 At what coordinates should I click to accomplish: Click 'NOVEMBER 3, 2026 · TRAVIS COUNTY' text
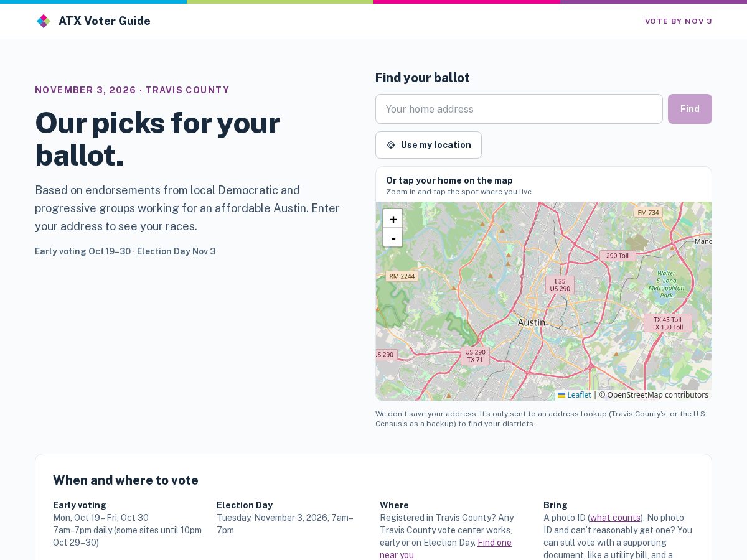click(x=132, y=90)
